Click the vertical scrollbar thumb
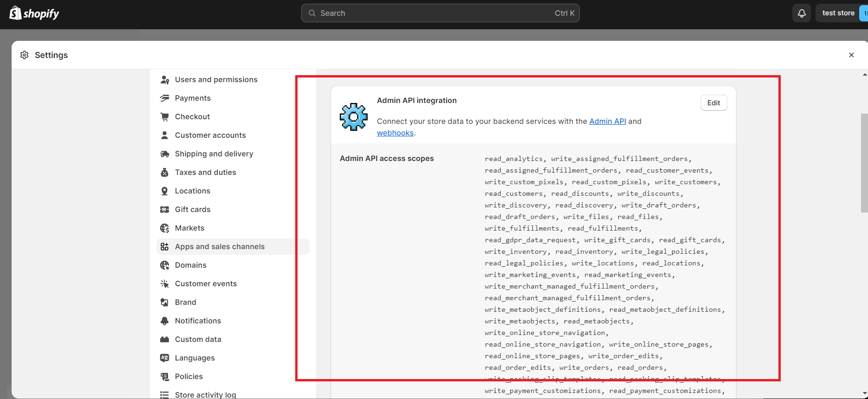 pos(864,163)
